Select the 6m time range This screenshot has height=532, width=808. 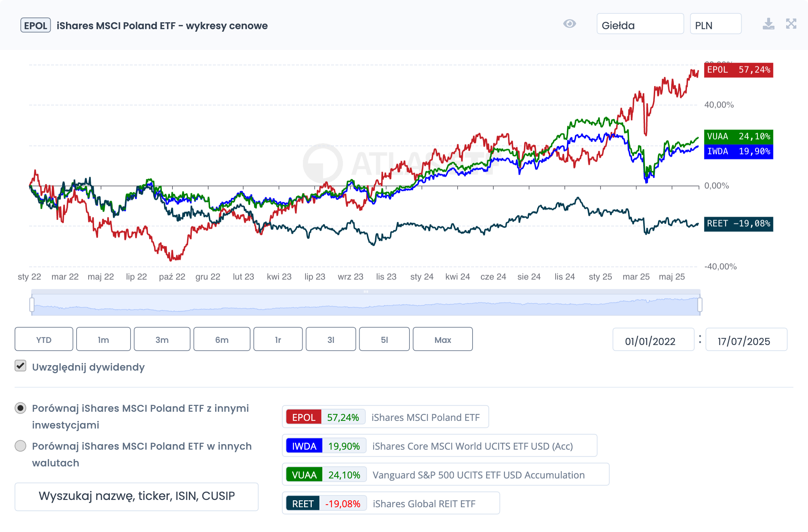[222, 339]
